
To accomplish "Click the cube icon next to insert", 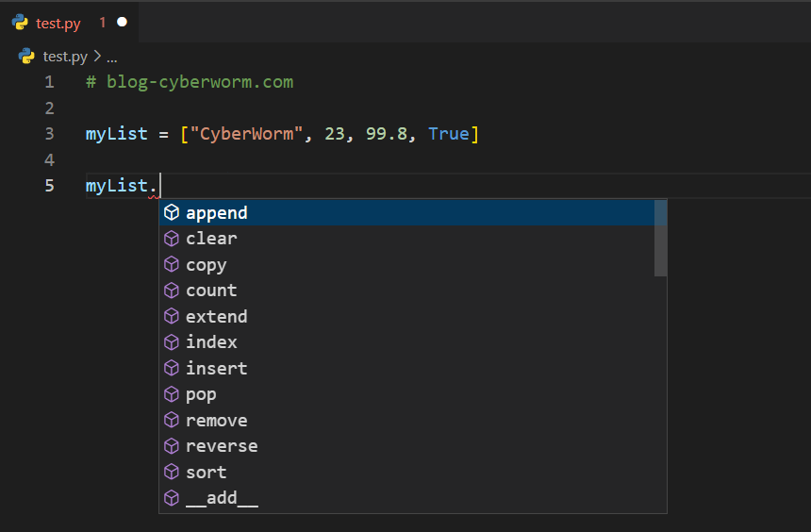I will click(x=172, y=368).
